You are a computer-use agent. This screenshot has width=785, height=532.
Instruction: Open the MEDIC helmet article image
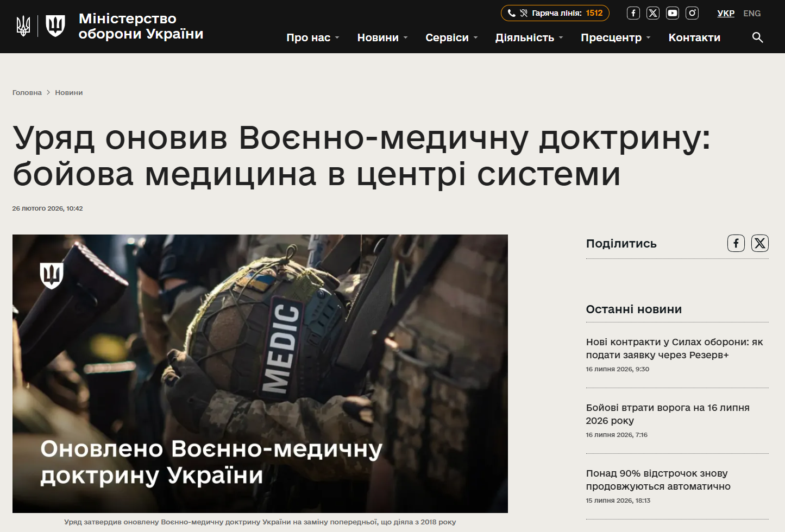click(260, 373)
